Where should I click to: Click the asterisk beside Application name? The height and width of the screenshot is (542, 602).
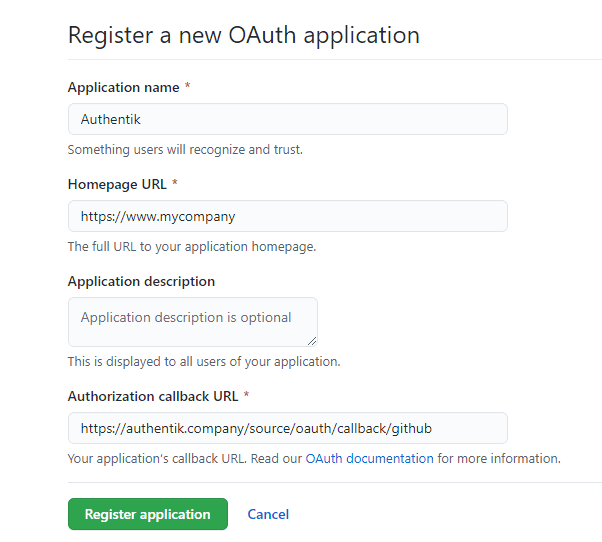[187, 88]
